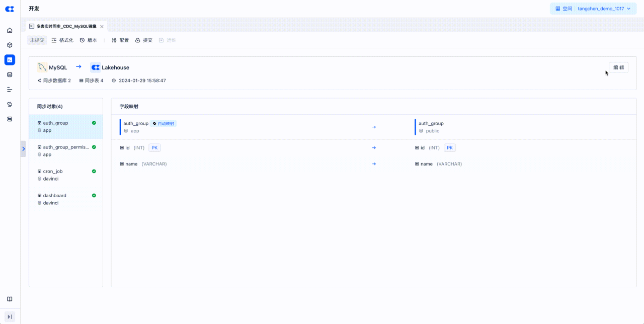This screenshot has height=324, width=644.
Task: Select cron_job in sync objects list
Action: coord(66,175)
